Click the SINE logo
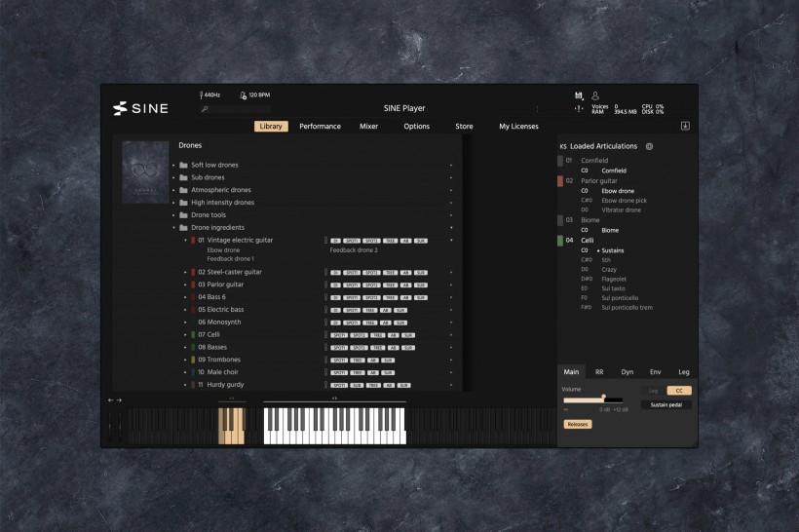The image size is (799, 532). pyautogui.click(x=140, y=108)
